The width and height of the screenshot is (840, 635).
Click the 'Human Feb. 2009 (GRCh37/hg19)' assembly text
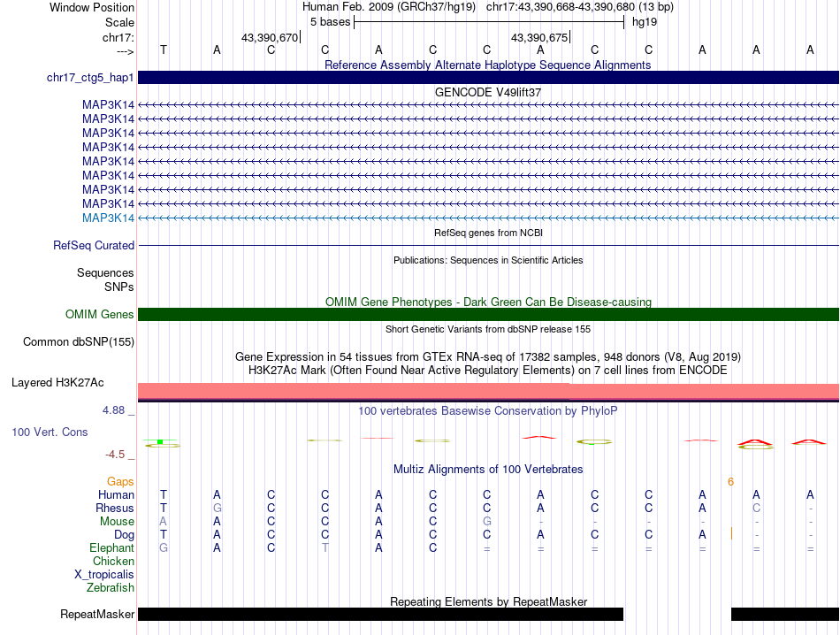389,7
